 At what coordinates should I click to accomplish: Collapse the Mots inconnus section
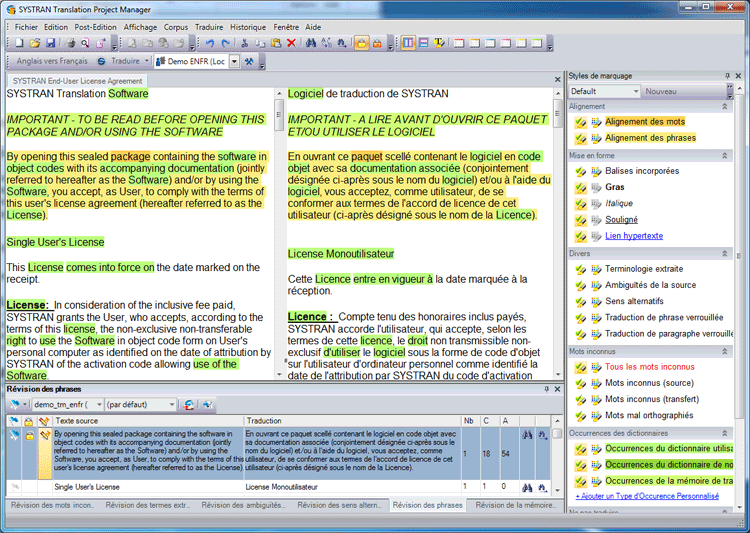pos(725,352)
